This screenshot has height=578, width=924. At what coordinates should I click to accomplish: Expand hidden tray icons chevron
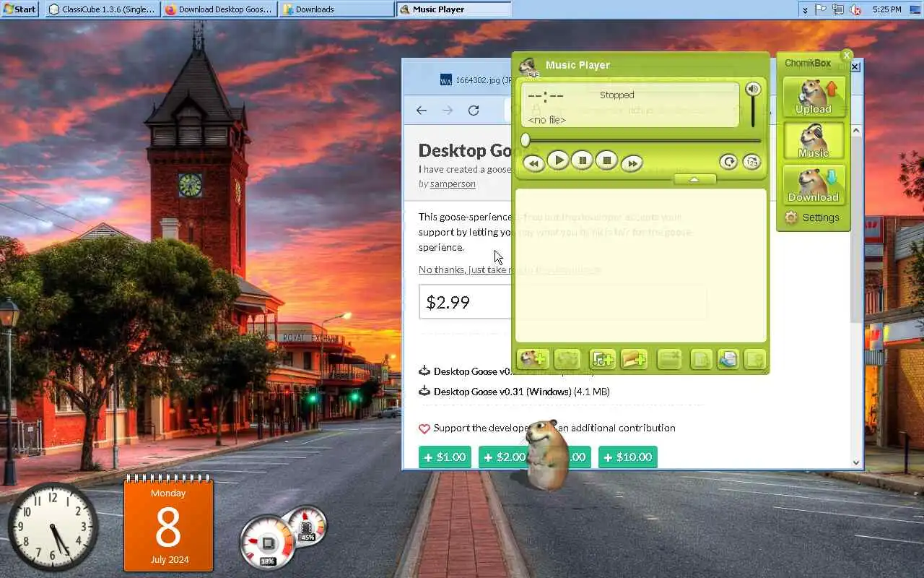[x=805, y=10]
